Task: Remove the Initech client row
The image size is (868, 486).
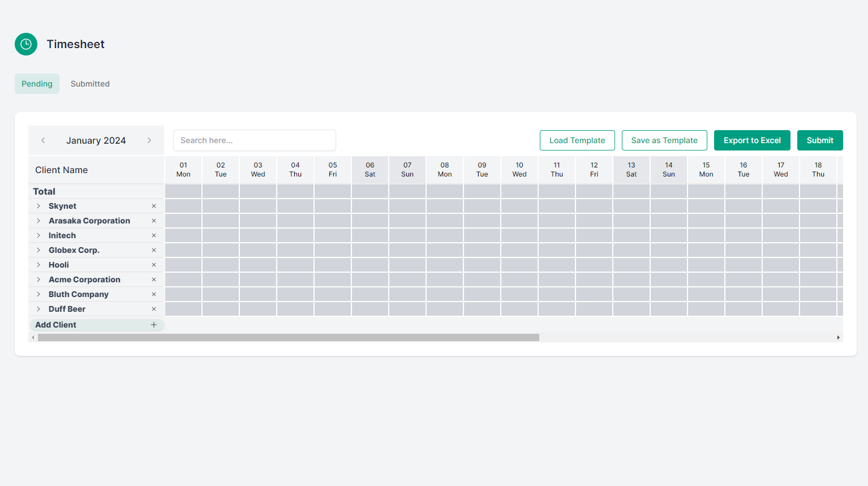Action: 154,235
